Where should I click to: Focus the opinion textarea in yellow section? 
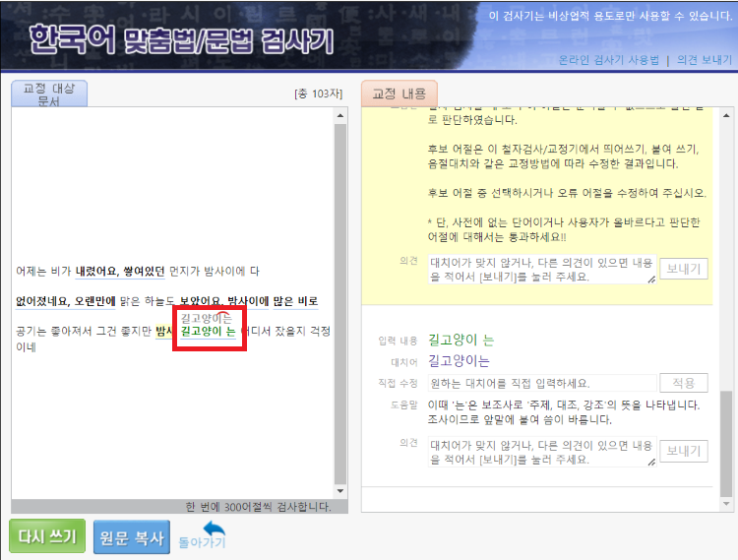click(542, 270)
